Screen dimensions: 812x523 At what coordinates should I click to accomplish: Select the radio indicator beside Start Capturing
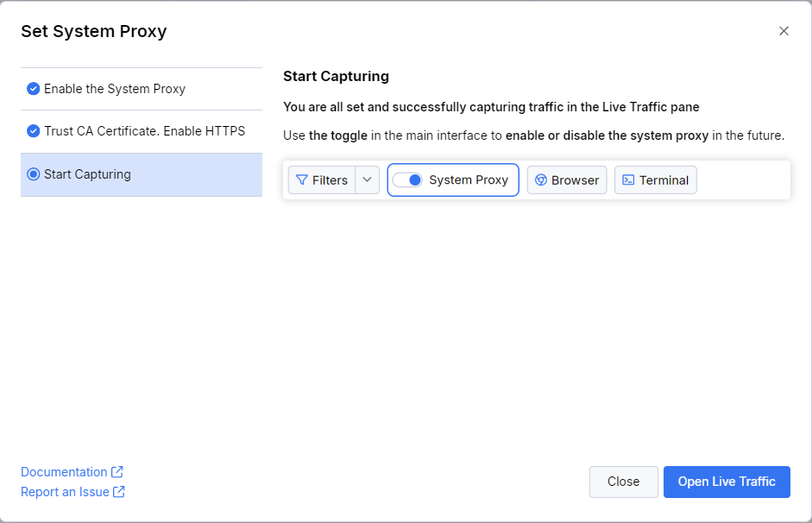tap(34, 174)
